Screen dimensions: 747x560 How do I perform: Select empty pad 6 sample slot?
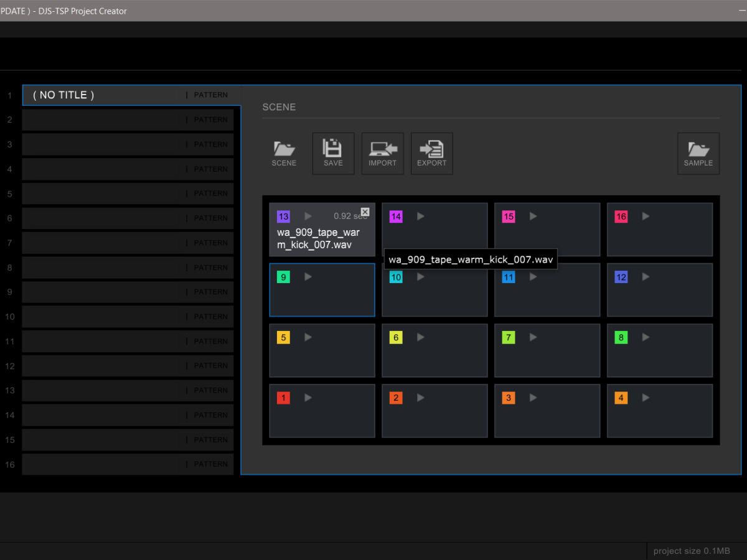coord(435,358)
